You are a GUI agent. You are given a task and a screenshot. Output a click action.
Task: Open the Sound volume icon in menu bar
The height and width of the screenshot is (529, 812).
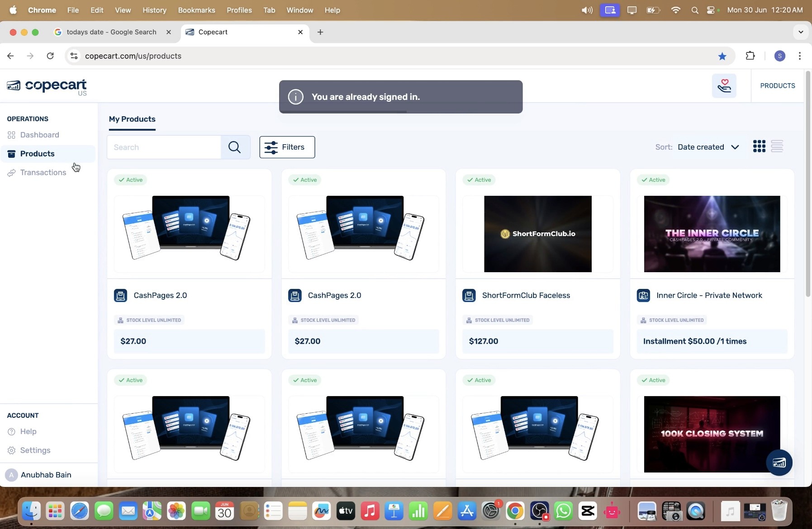[x=587, y=10]
